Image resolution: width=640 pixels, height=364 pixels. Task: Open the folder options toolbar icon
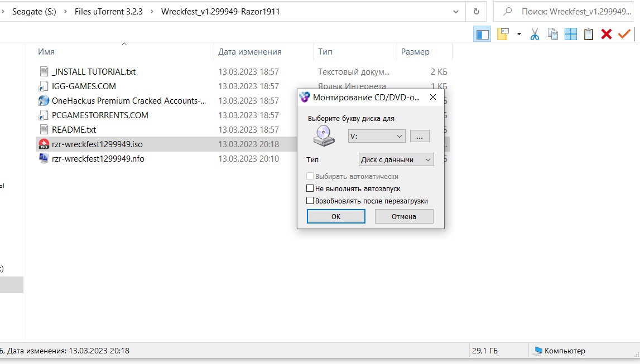click(x=503, y=34)
